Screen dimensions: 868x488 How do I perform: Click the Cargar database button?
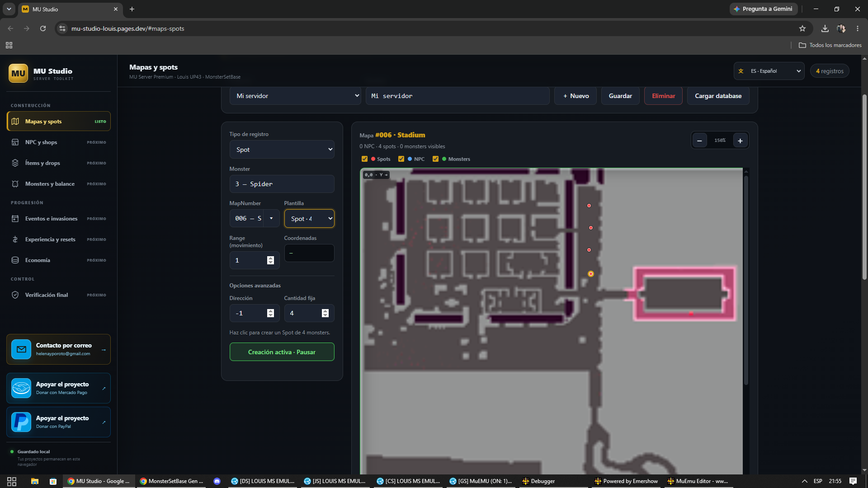(718, 96)
